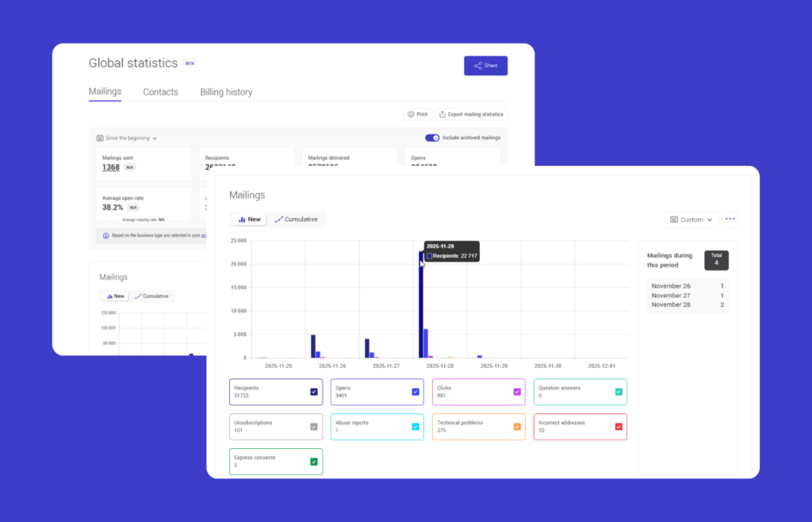Click the opens bar for 2025-11-28
The width and height of the screenshot is (812, 522).
(426, 344)
